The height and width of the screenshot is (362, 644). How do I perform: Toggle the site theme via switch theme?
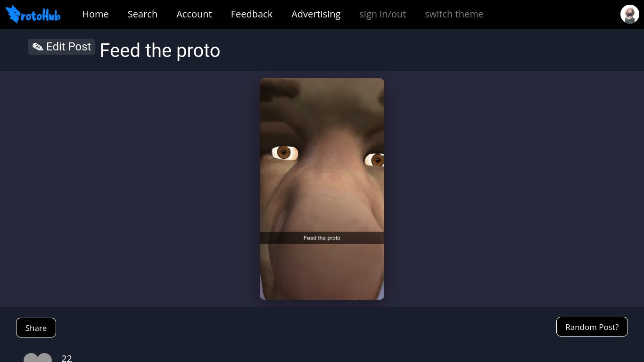[454, 14]
